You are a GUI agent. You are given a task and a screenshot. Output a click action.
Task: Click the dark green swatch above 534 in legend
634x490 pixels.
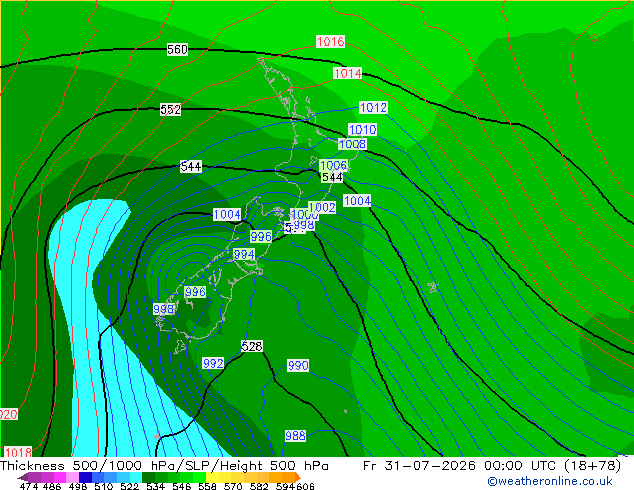[x=149, y=477]
